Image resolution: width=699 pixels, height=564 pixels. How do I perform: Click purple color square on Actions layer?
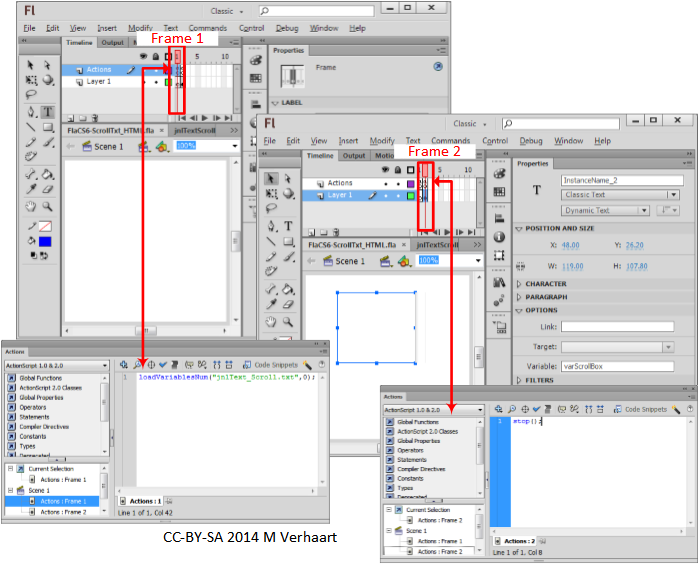coord(411,184)
